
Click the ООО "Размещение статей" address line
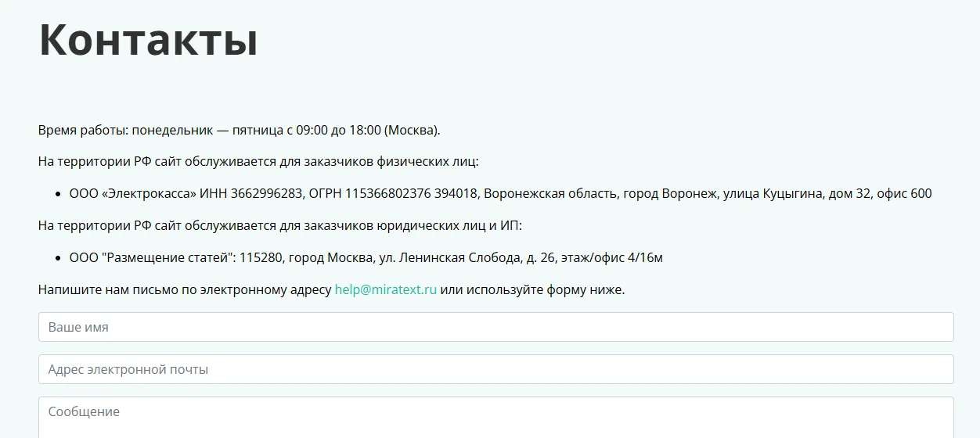pos(366,257)
